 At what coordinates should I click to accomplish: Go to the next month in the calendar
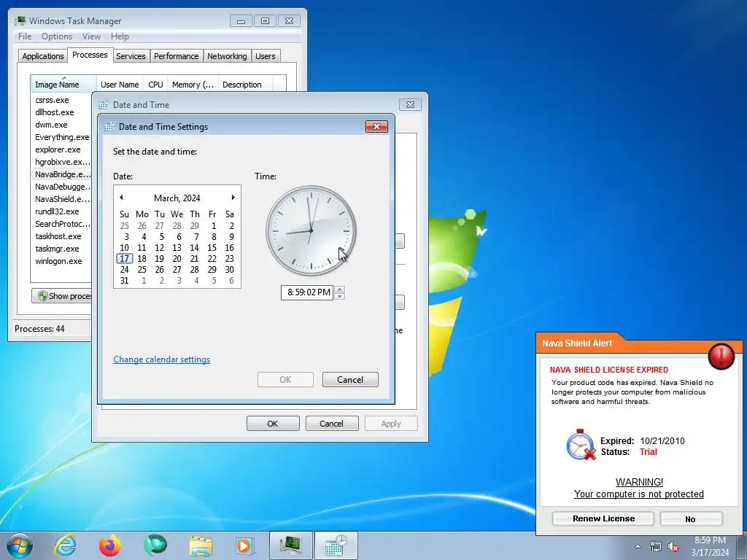[233, 197]
